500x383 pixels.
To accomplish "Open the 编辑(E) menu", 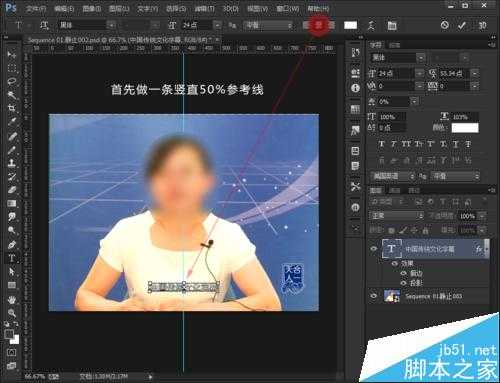I will [x=64, y=9].
